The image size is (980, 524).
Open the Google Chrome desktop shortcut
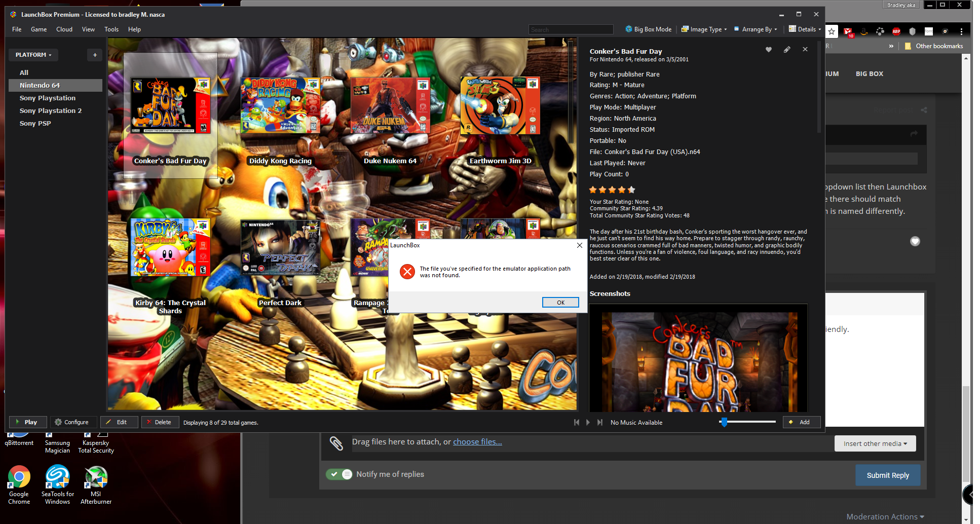pos(19,485)
